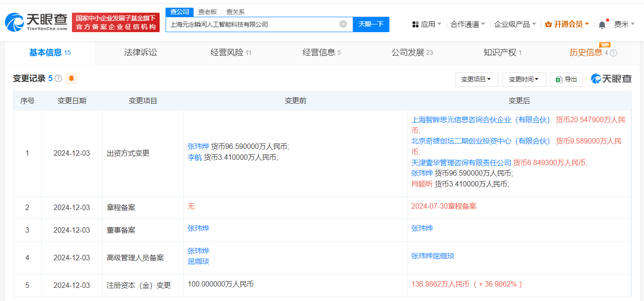The width and height of the screenshot is (644, 301).
Task: Select the 公司发展 tab
Action: 412,53
